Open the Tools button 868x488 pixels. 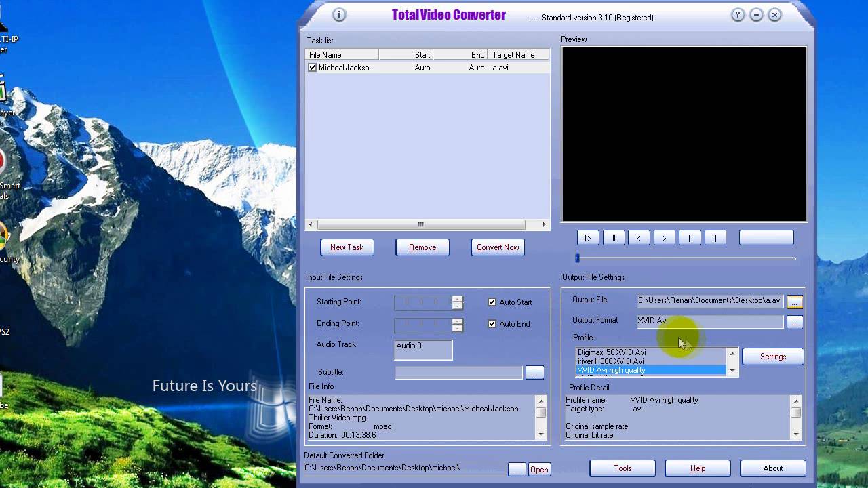point(623,468)
